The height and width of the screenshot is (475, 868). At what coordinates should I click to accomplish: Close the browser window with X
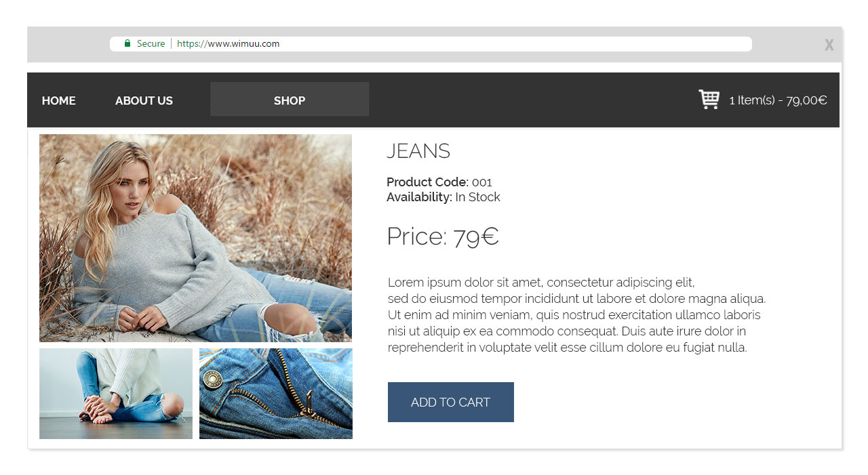pyautogui.click(x=829, y=45)
